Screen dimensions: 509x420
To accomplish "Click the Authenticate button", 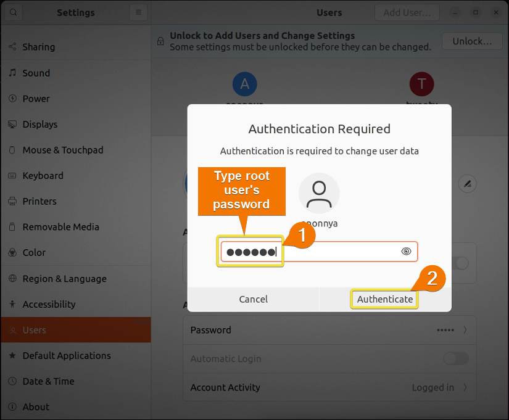I will click(x=385, y=299).
